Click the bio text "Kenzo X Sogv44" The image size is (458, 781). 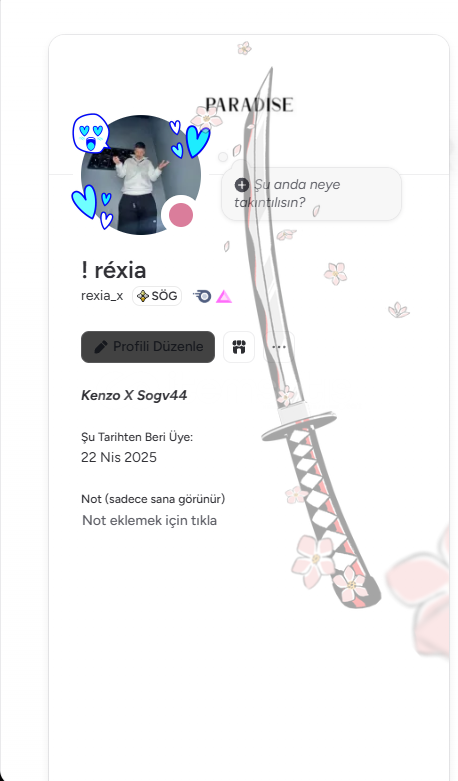point(134,395)
